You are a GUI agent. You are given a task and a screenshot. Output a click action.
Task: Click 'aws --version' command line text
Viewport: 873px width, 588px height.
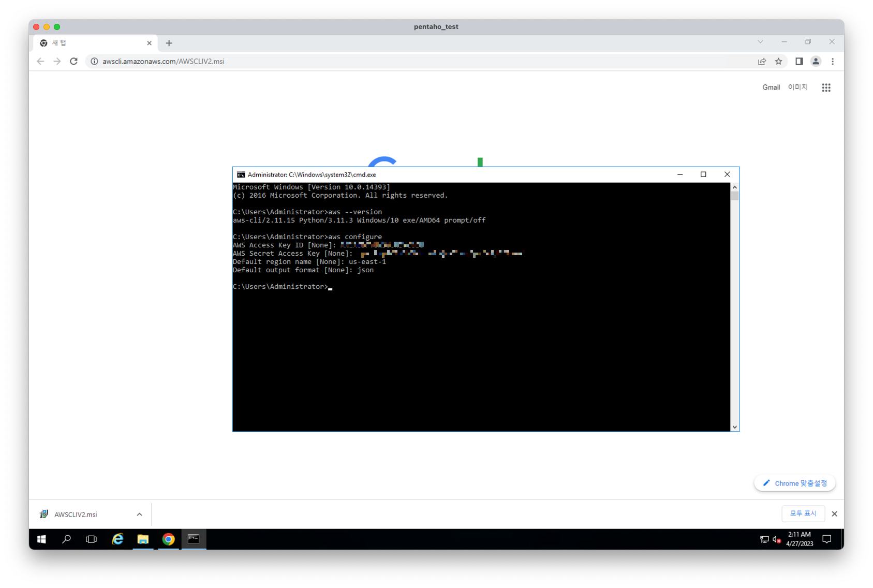tap(355, 212)
